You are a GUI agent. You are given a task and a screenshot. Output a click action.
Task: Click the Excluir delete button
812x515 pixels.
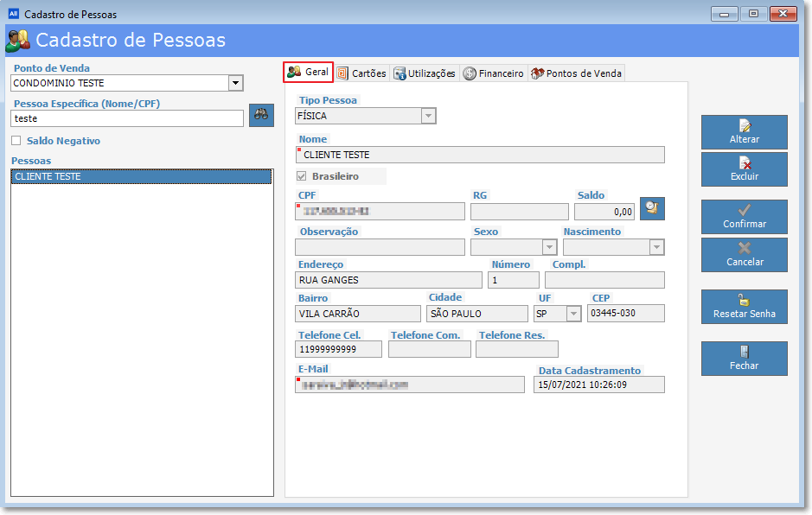tap(744, 169)
